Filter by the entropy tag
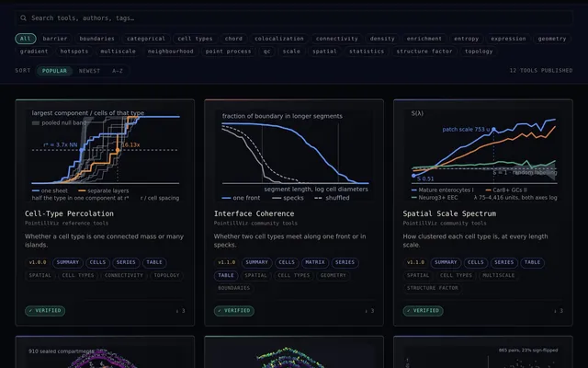 pos(466,39)
